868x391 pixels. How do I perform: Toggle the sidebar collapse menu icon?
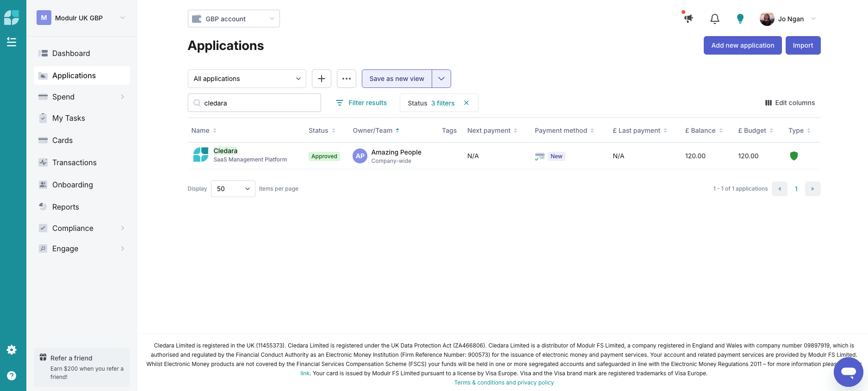pos(12,42)
